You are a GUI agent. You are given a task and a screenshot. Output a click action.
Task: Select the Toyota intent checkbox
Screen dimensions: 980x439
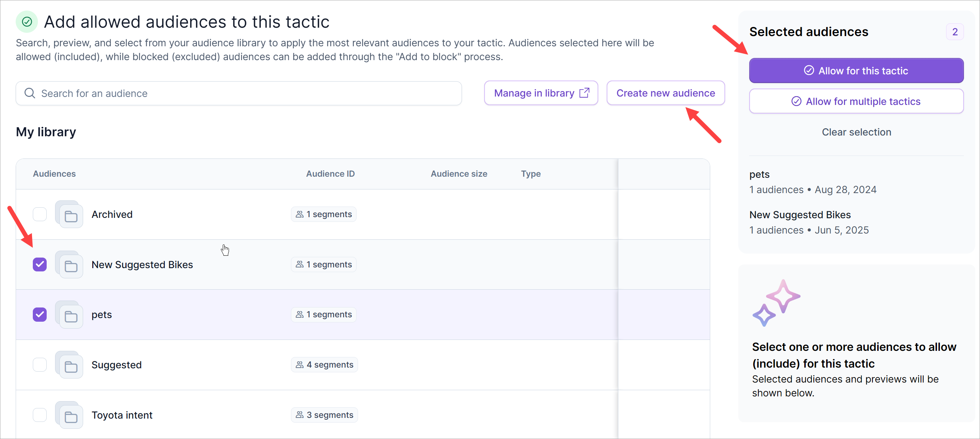click(x=40, y=415)
